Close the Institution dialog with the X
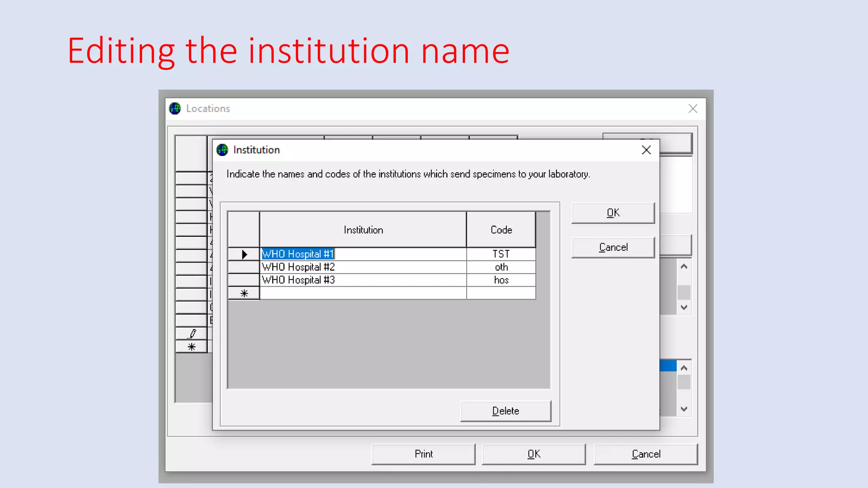This screenshot has width=868, height=488. tap(646, 150)
